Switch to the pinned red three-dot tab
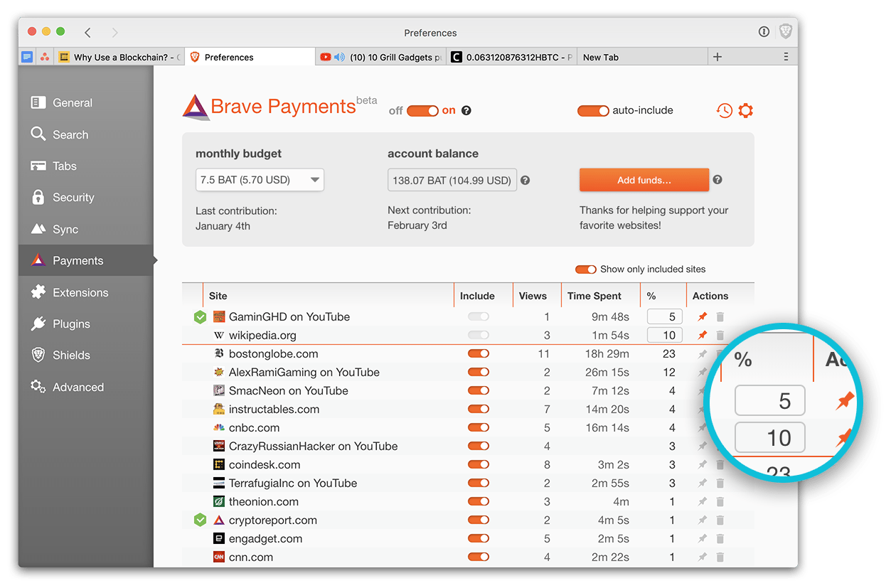The image size is (891, 588). pyautogui.click(x=45, y=57)
